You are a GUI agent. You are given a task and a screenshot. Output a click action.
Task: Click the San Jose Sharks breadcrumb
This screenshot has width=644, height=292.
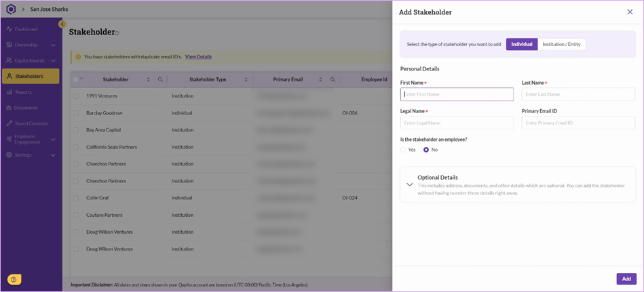point(49,9)
